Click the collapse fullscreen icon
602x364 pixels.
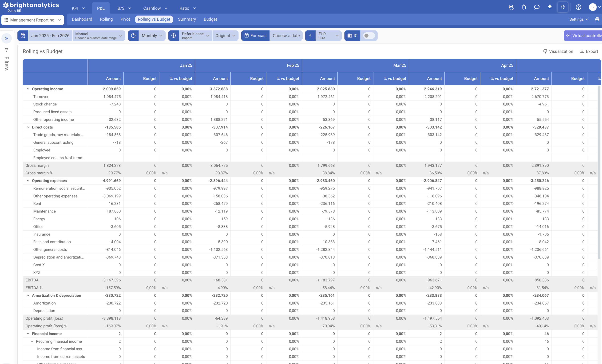(563, 7)
